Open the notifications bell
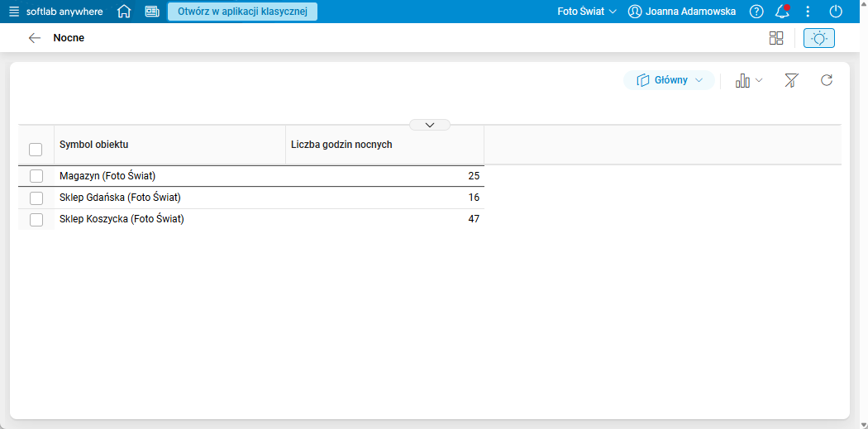868x429 pixels. [782, 12]
